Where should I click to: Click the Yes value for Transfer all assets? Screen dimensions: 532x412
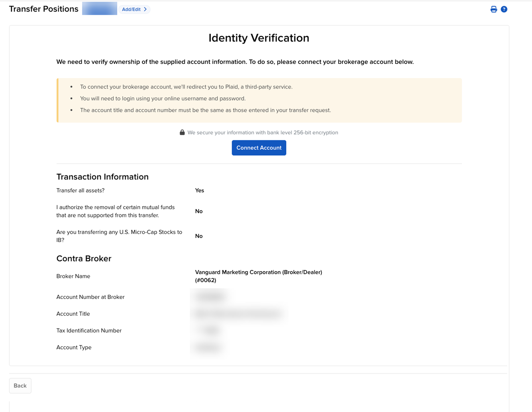tap(199, 190)
